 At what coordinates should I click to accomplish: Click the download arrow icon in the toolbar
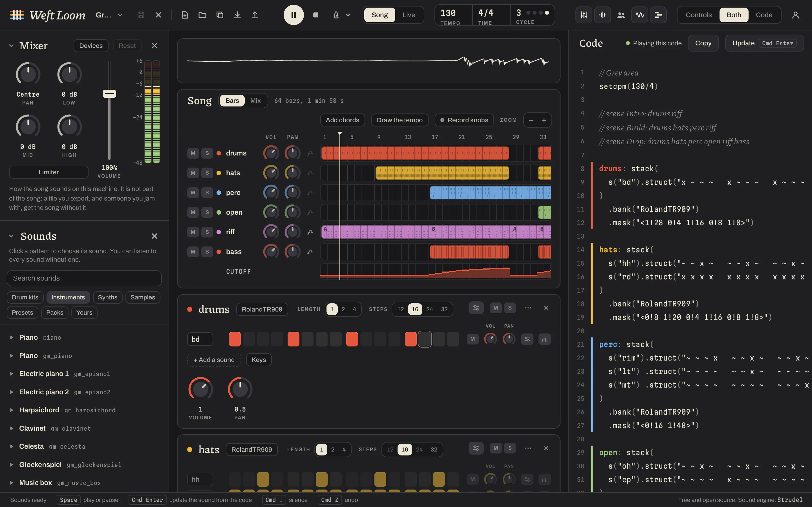tap(237, 15)
